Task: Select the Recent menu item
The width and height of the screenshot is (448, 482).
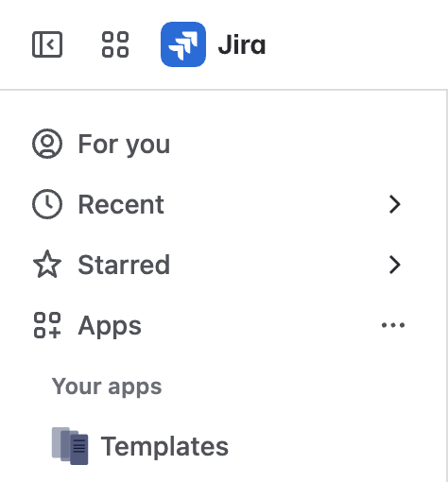Action: (x=220, y=204)
